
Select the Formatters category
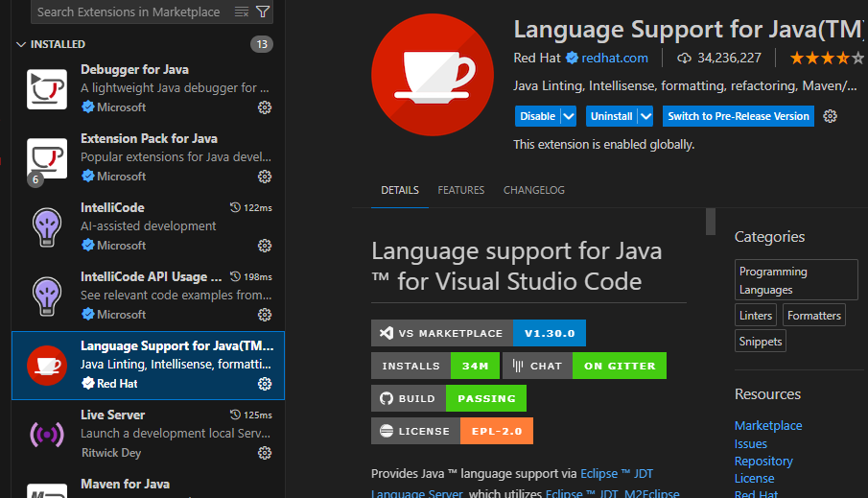click(x=813, y=315)
